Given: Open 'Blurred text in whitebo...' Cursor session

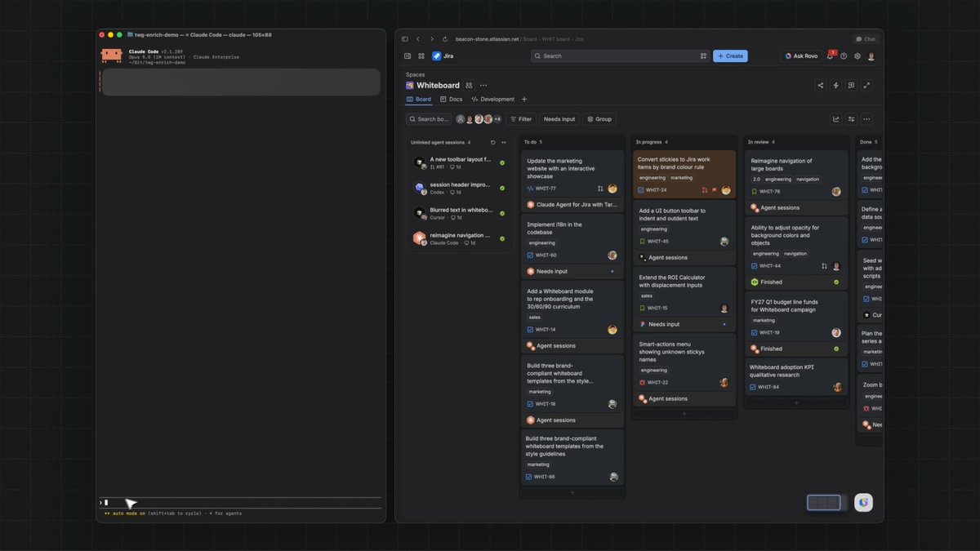Looking at the screenshot, I should [460, 213].
